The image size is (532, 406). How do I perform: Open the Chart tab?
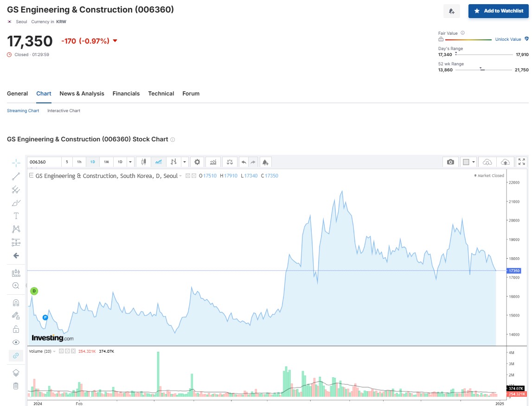coord(44,94)
